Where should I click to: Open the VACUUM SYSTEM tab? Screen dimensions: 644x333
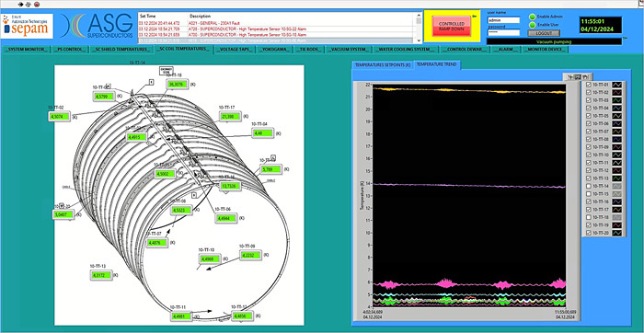(x=350, y=50)
